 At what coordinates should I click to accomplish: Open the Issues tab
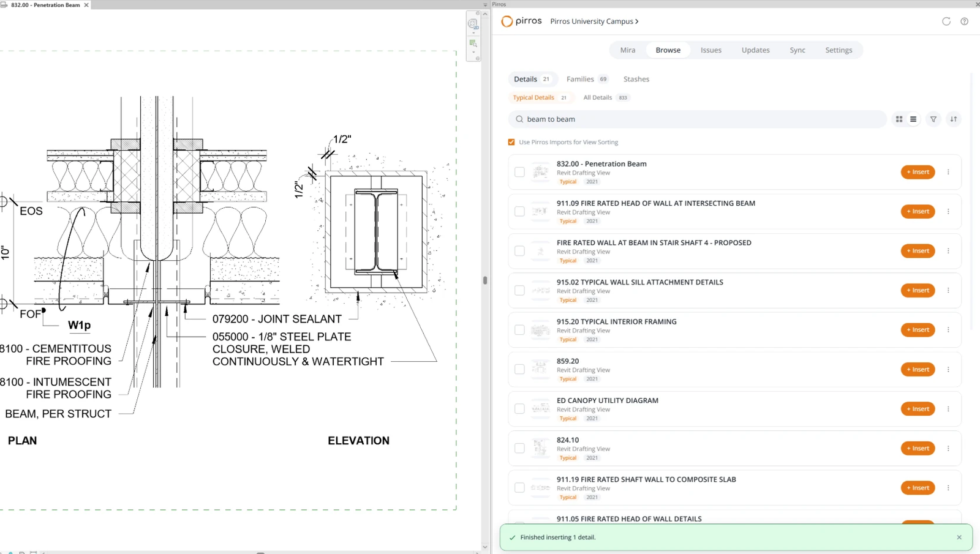711,50
